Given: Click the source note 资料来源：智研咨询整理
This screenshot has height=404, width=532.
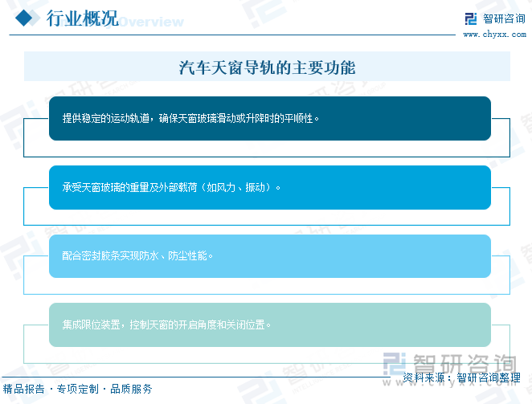Looking at the screenshot, I should [x=461, y=377].
